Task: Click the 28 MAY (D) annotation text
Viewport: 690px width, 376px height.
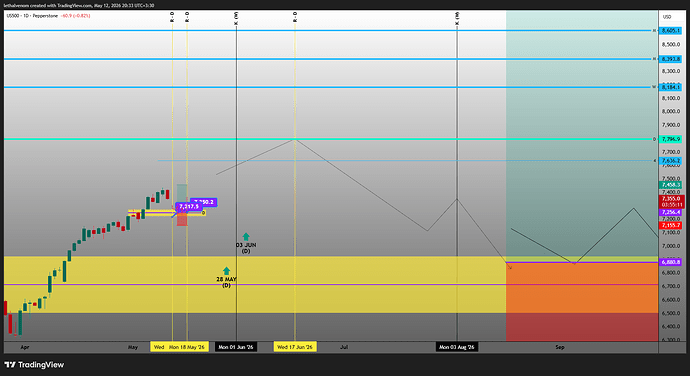Action: pos(226,282)
